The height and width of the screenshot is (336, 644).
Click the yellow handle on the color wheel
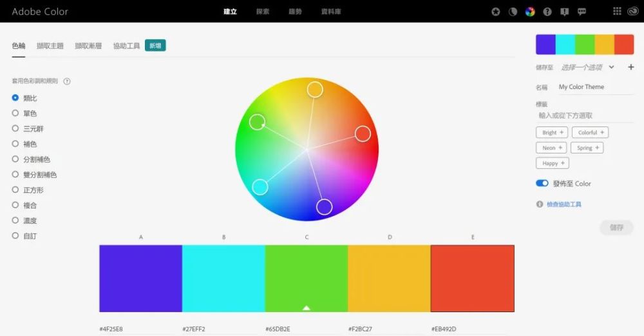coord(315,89)
